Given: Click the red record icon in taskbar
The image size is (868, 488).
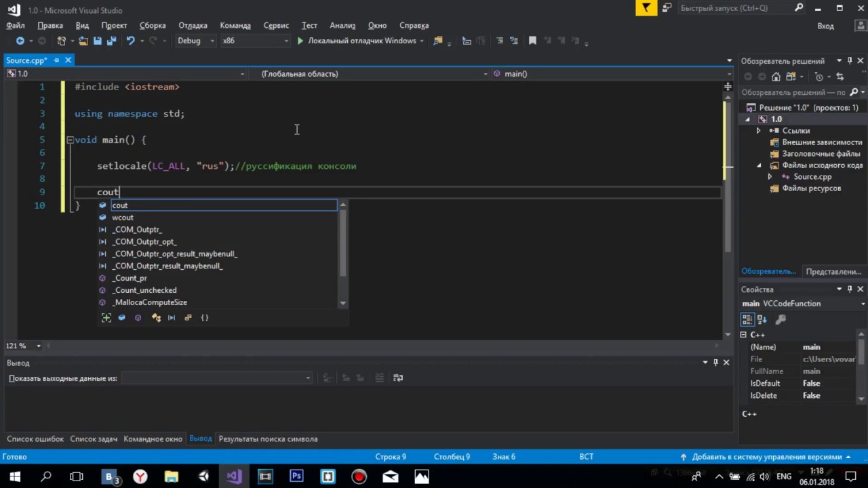Looking at the screenshot, I should pos(359,476).
